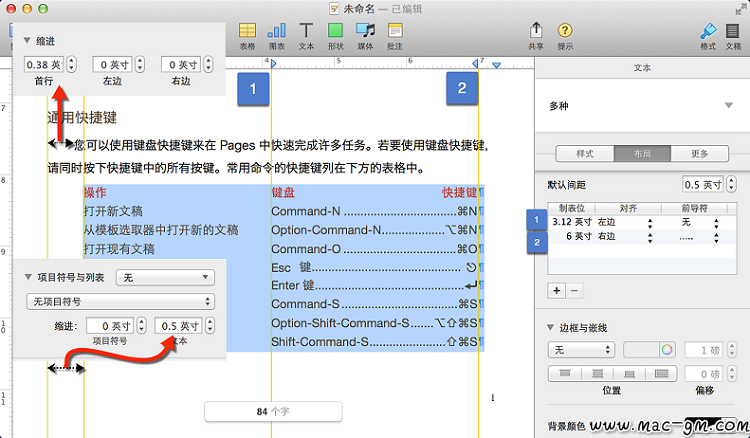
Task: Click right indent 0 英寸 field under 右边
Action: tap(182, 64)
